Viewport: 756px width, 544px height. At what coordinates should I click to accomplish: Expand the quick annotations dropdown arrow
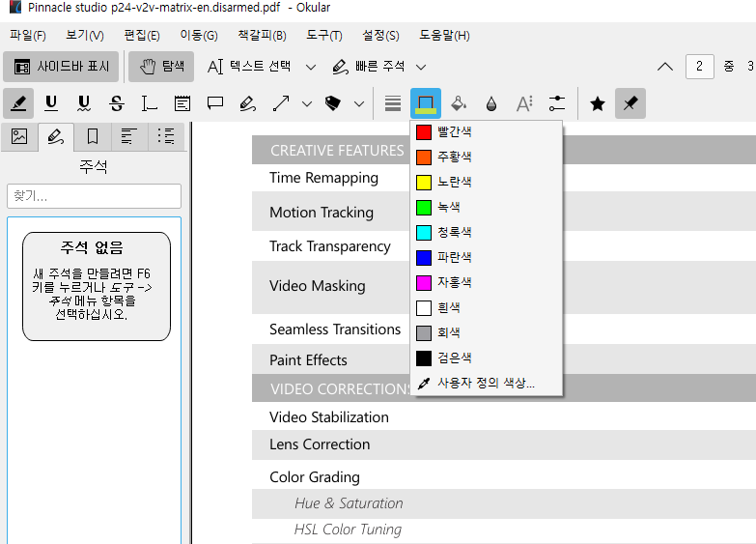click(x=421, y=67)
